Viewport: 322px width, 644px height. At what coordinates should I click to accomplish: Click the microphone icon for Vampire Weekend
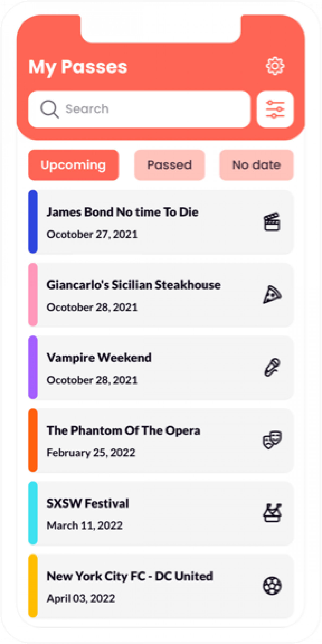tap(272, 367)
